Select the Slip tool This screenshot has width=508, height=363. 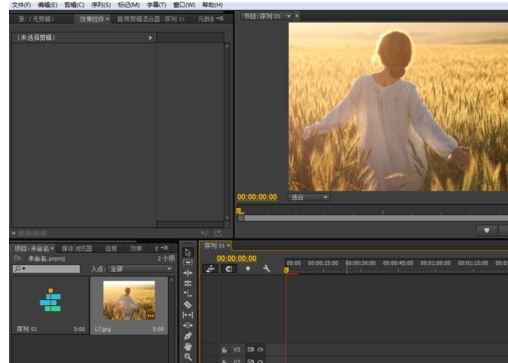point(188,315)
